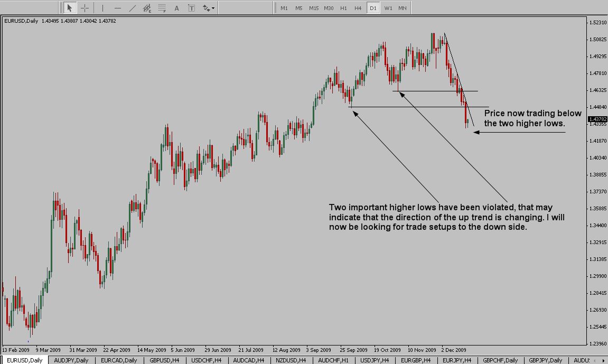
Task: Choose the text label tool
Action: point(191,8)
